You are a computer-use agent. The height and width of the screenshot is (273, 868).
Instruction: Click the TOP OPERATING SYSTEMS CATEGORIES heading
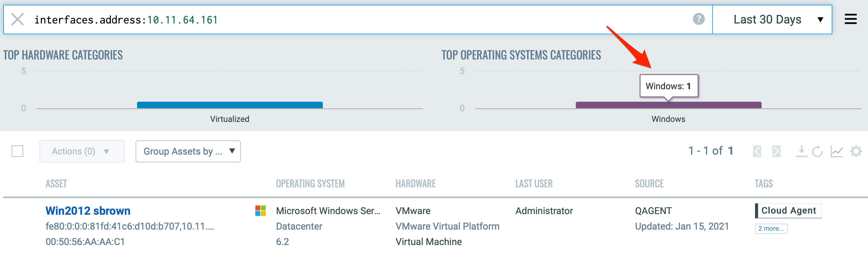tap(521, 55)
